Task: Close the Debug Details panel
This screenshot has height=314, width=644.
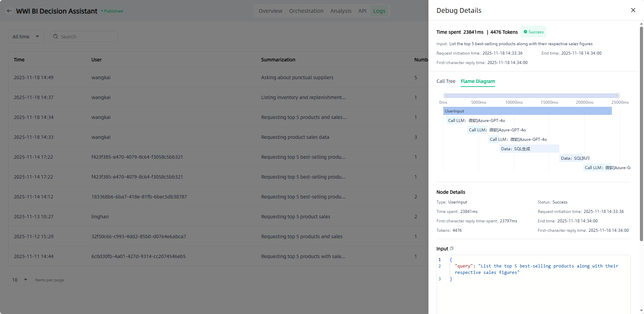Action: (633, 10)
